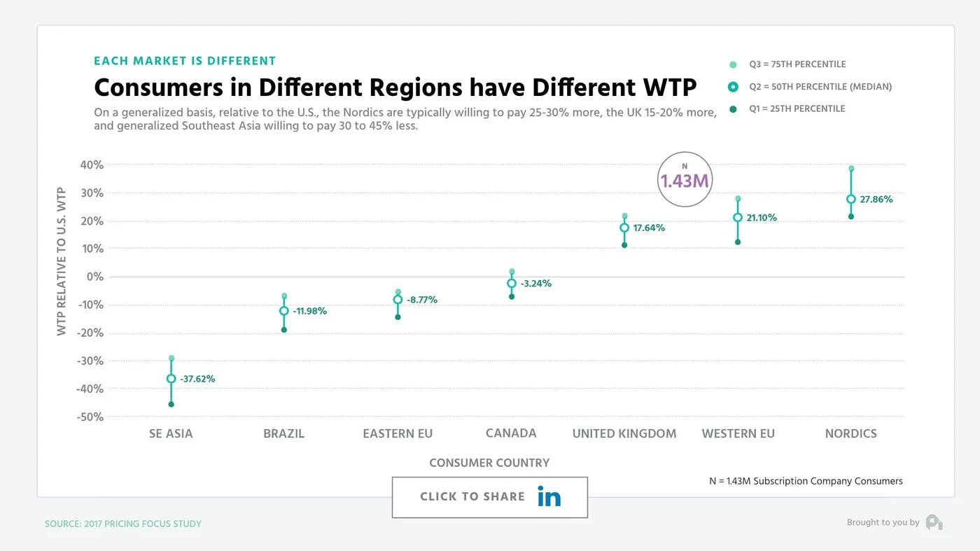Click the Nordics median data point

click(x=851, y=200)
